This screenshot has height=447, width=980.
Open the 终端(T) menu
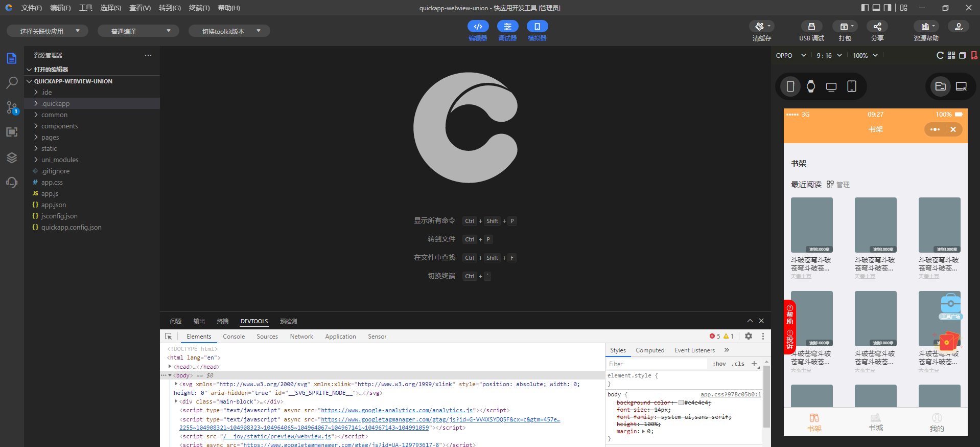(199, 8)
